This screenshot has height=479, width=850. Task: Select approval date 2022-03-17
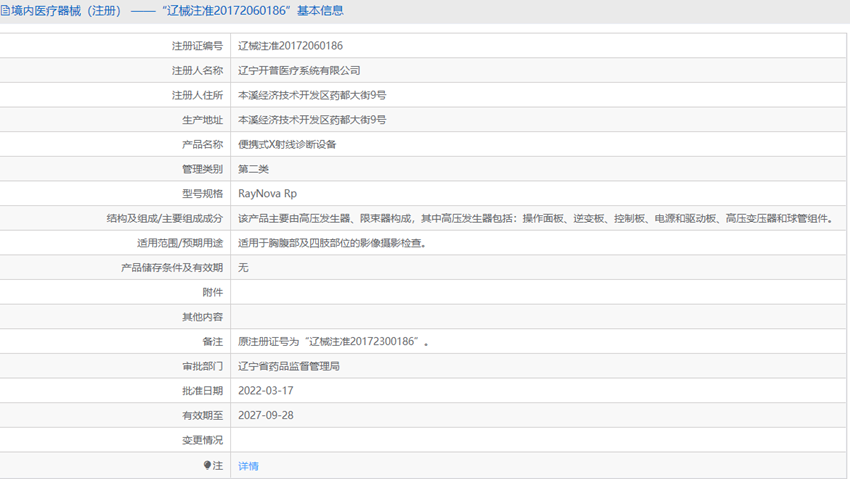[266, 391]
